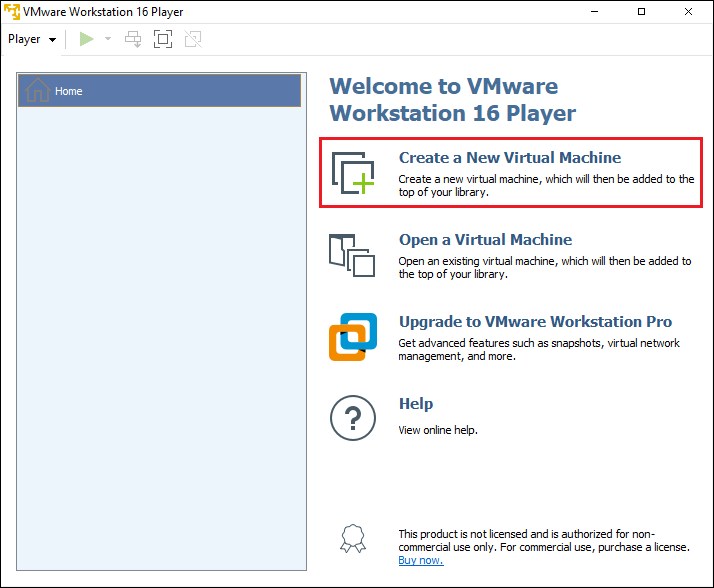Viewport: 714px width, 588px height.
Task: Click the 'Upgrade to VMware Workstation Pro' heading
Action: (535, 322)
